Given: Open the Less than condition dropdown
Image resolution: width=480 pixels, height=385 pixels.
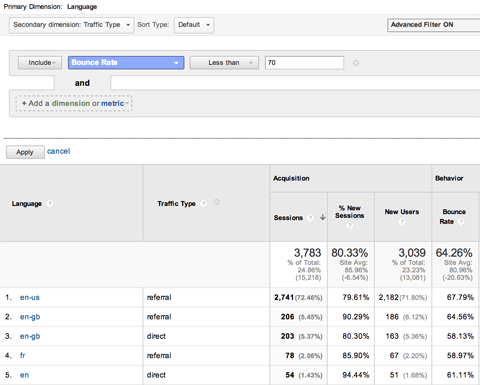Looking at the screenshot, I should [224, 63].
